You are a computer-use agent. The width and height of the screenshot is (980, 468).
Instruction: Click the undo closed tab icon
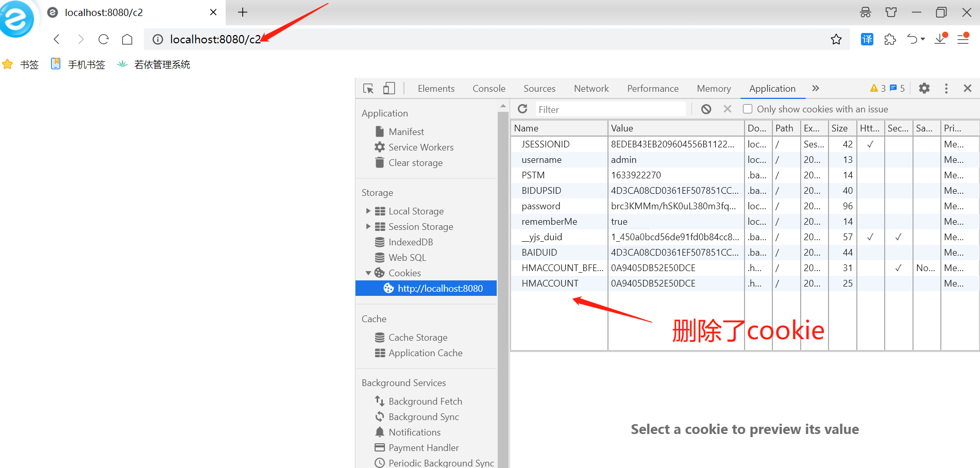tap(912, 39)
